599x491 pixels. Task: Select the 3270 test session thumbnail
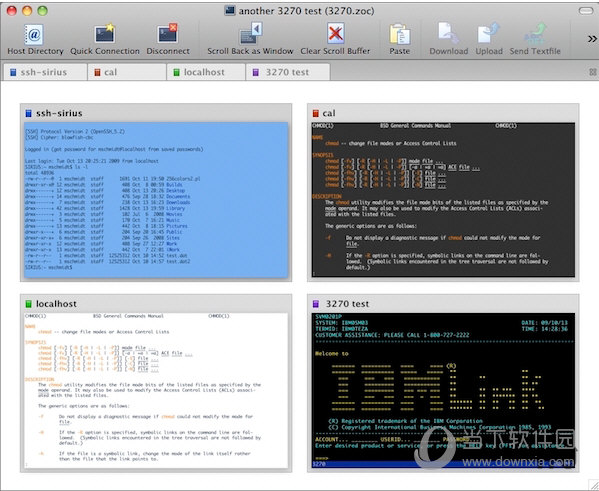(443, 383)
